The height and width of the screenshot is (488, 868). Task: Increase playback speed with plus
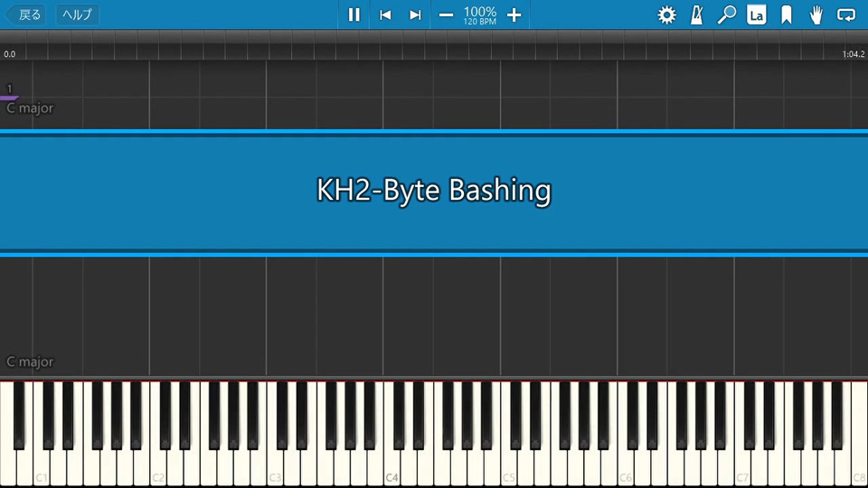click(x=514, y=15)
